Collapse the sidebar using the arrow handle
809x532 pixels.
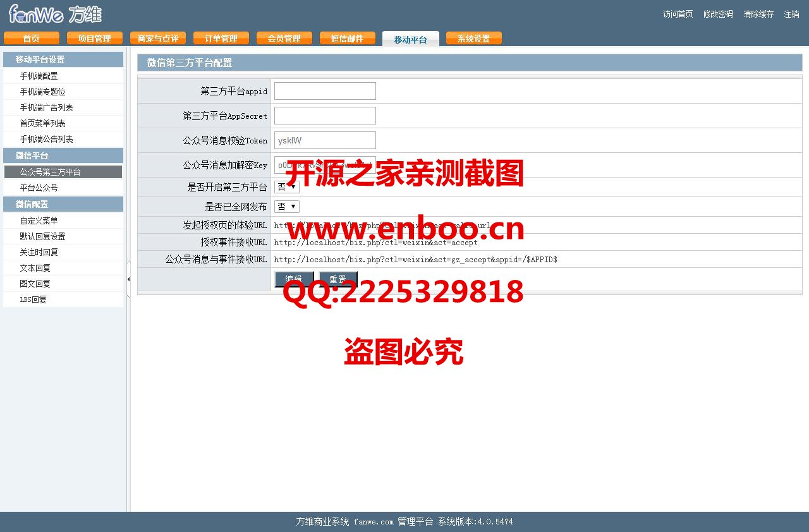point(128,279)
